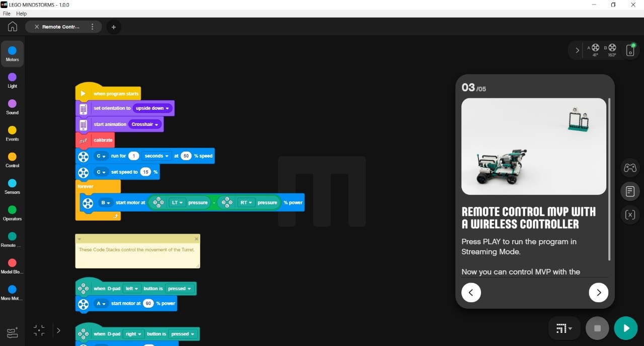Go to the previous instruction step
The height and width of the screenshot is (346, 644).
tap(471, 292)
